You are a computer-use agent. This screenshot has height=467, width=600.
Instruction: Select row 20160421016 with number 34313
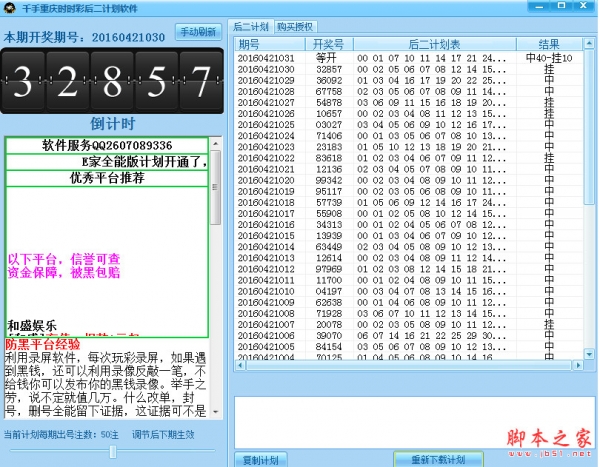[409, 225]
